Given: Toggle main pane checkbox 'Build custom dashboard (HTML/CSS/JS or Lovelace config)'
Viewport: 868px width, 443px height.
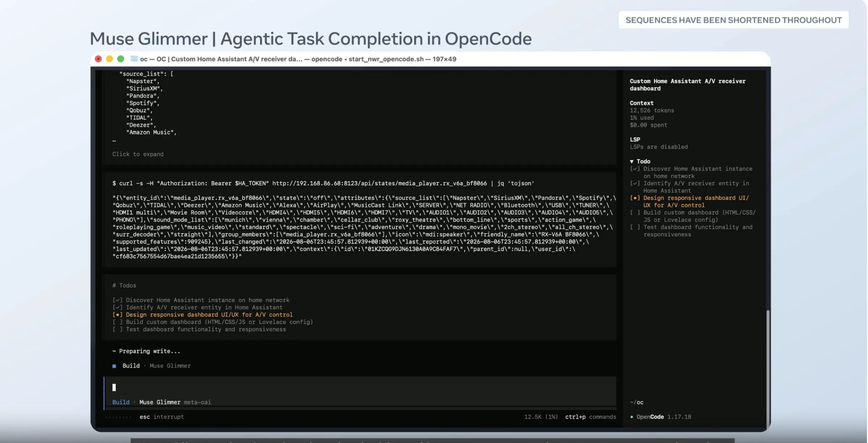Looking at the screenshot, I should pos(117,322).
